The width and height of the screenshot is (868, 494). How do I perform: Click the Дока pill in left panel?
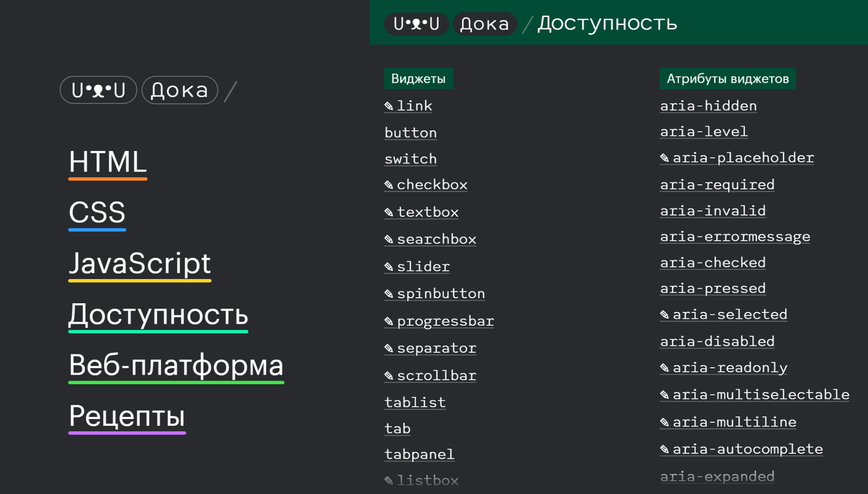coord(180,90)
